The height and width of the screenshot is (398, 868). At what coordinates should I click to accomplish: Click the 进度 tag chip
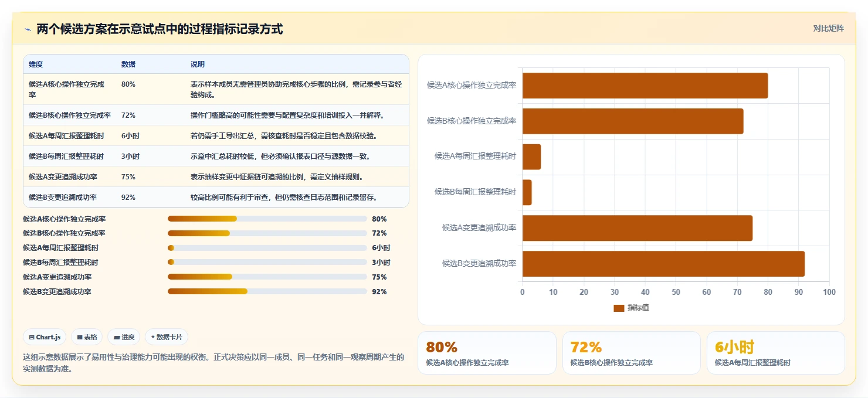(x=124, y=337)
